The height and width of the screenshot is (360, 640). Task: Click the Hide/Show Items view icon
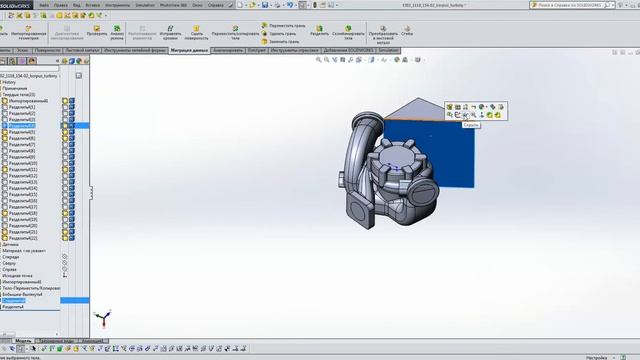384,60
